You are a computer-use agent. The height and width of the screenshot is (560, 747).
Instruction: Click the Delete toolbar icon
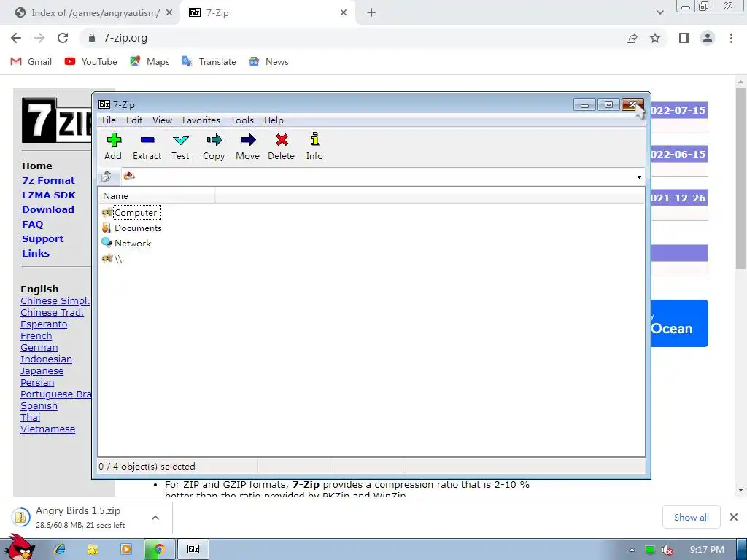[281, 147]
